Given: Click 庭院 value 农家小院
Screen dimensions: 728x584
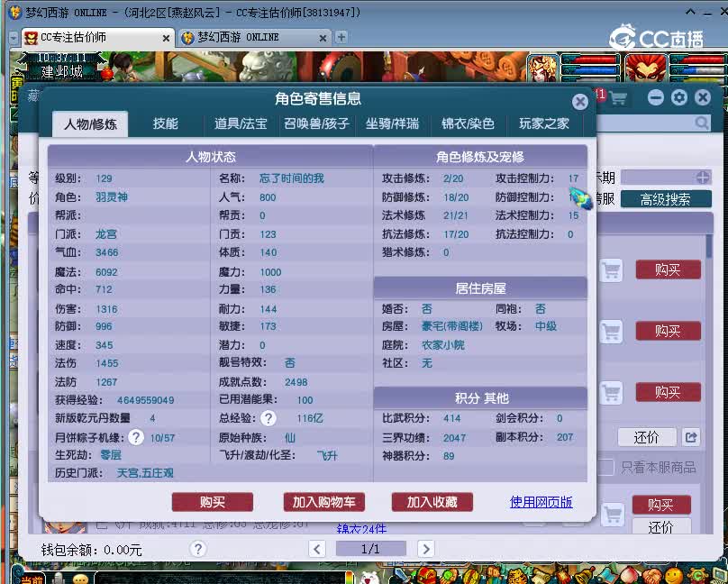Looking at the screenshot, I should (443, 345).
